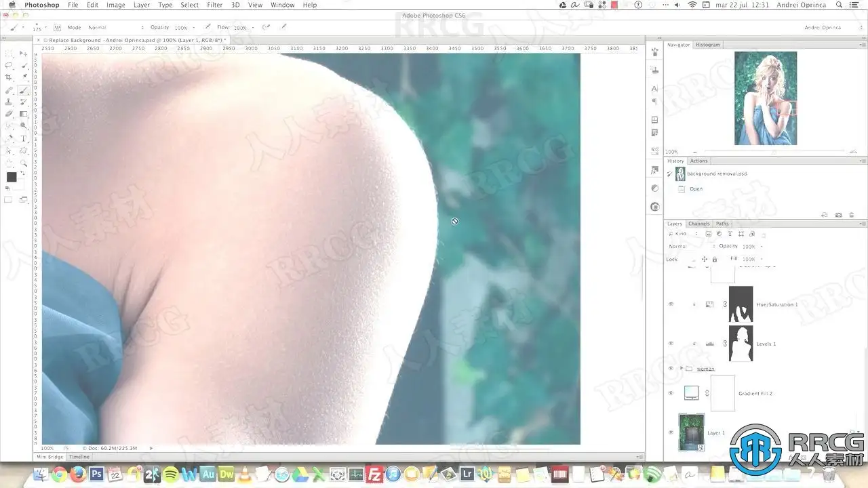Select the Pen tool
Viewport: 868px width, 488px height.
pyautogui.click(x=9, y=138)
